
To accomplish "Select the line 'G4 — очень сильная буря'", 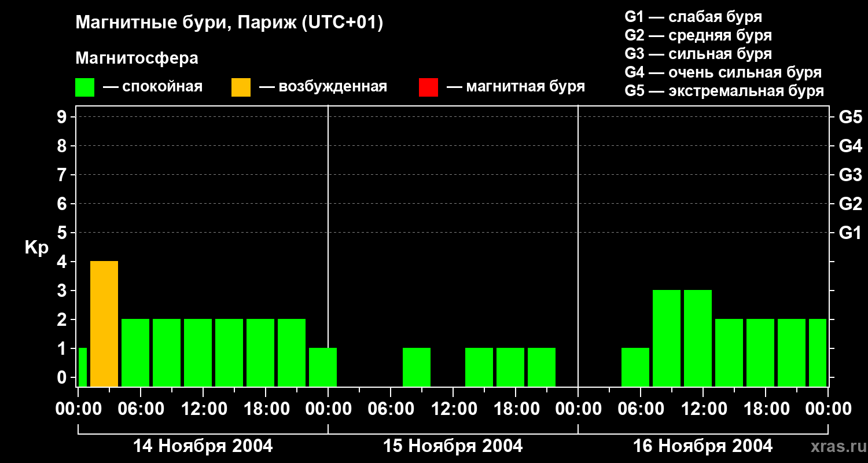I will pos(723,72).
